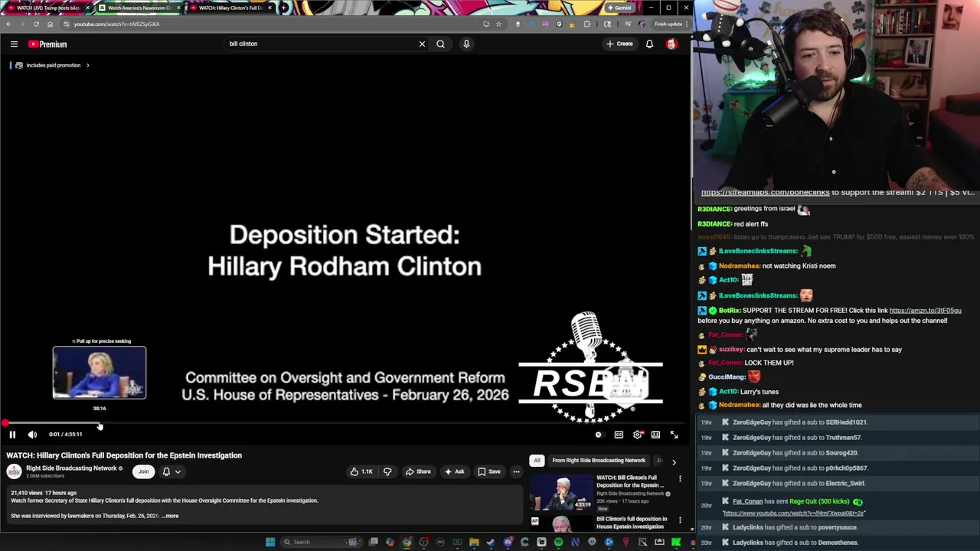Open notification preference dropdown beside Join

point(171,471)
